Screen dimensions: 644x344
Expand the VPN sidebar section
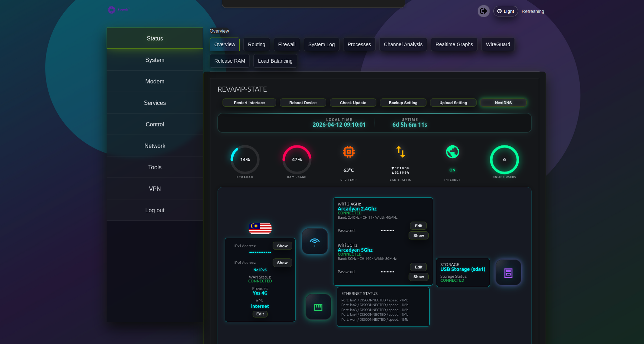pyautogui.click(x=155, y=189)
